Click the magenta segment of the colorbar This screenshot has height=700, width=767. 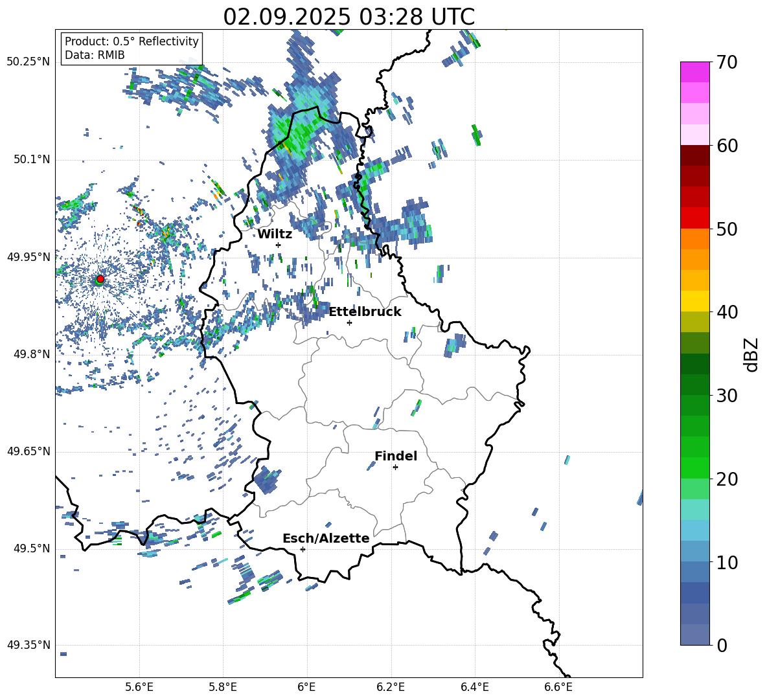tap(695, 73)
